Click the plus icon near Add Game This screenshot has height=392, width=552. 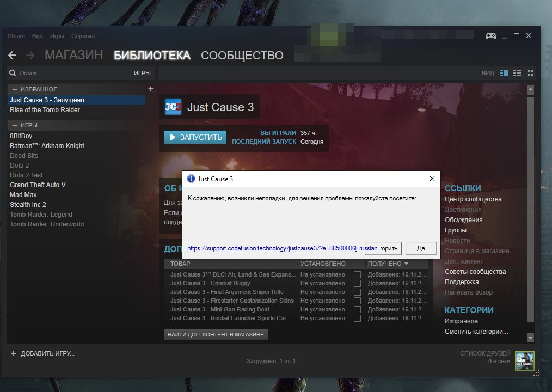point(14,353)
